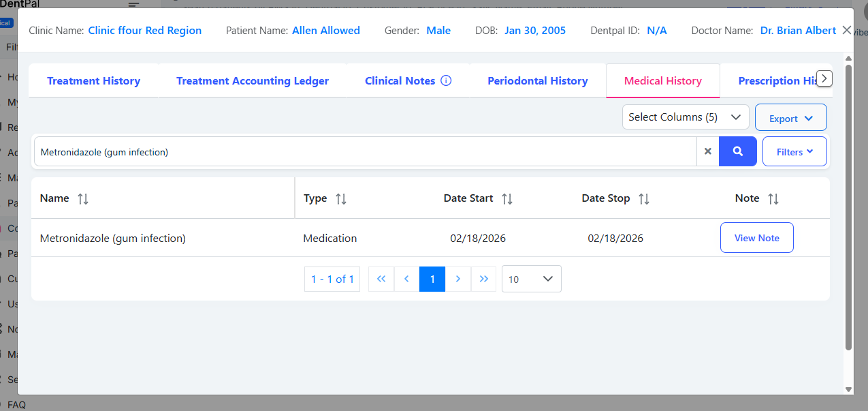Image resolution: width=868 pixels, height=411 pixels.
Task: Open the Select Columns (5) dropdown
Action: (685, 117)
